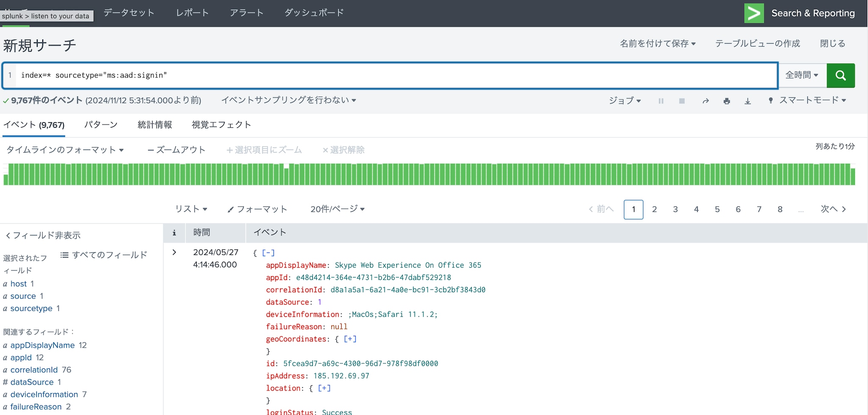Go to results page 6

pyautogui.click(x=738, y=209)
